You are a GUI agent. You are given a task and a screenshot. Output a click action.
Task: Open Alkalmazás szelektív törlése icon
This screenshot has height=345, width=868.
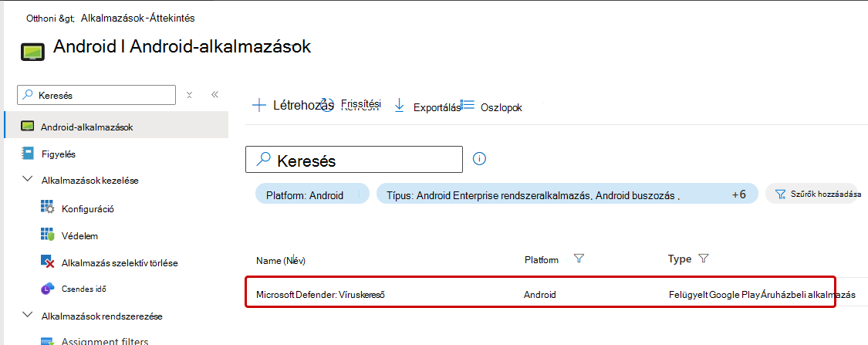tap(48, 262)
